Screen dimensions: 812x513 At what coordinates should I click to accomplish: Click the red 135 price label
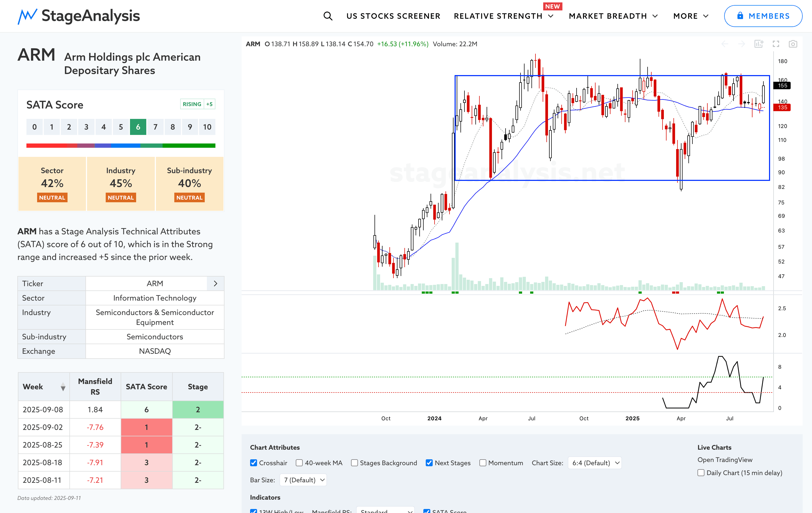(x=782, y=107)
